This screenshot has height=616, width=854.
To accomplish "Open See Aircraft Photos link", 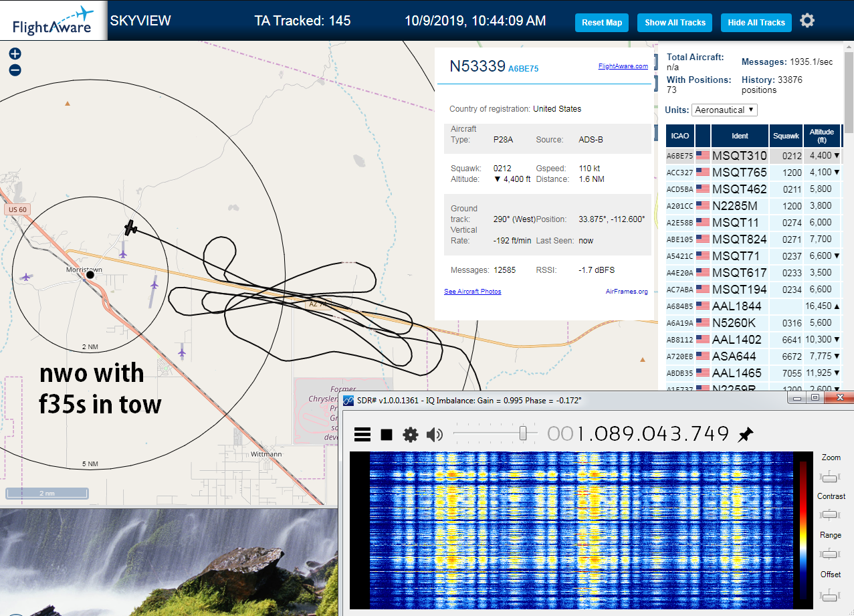I will coord(472,291).
